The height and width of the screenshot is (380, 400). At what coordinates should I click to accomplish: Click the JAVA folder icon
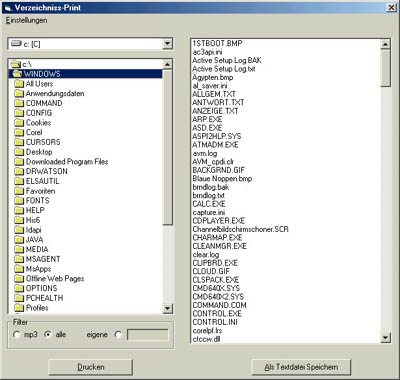(19, 239)
